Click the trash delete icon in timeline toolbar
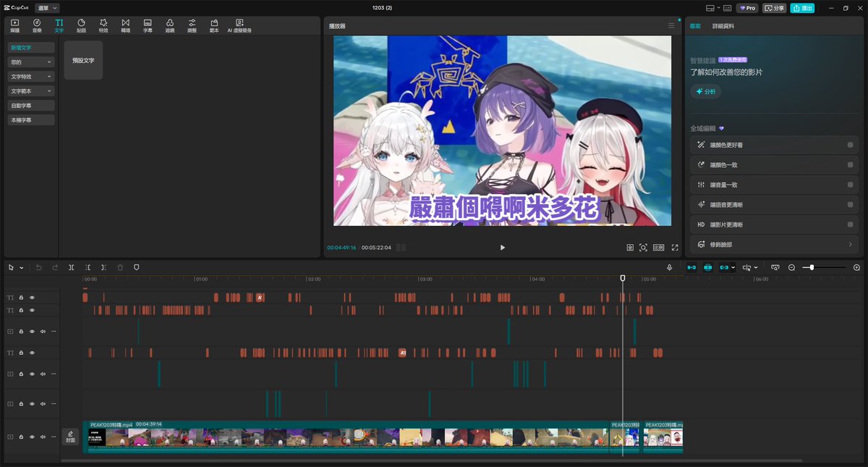This screenshot has height=467, width=868. 120,267
